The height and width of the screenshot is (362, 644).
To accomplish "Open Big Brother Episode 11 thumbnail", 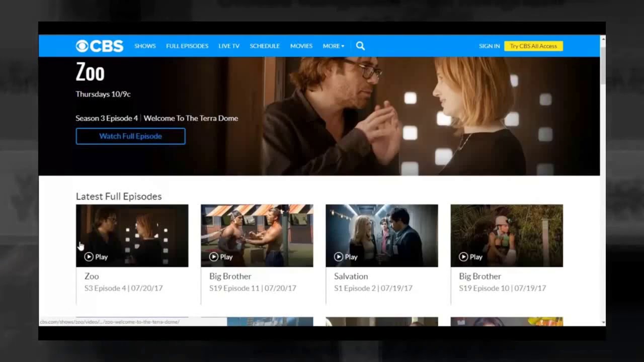I will pyautogui.click(x=257, y=235).
